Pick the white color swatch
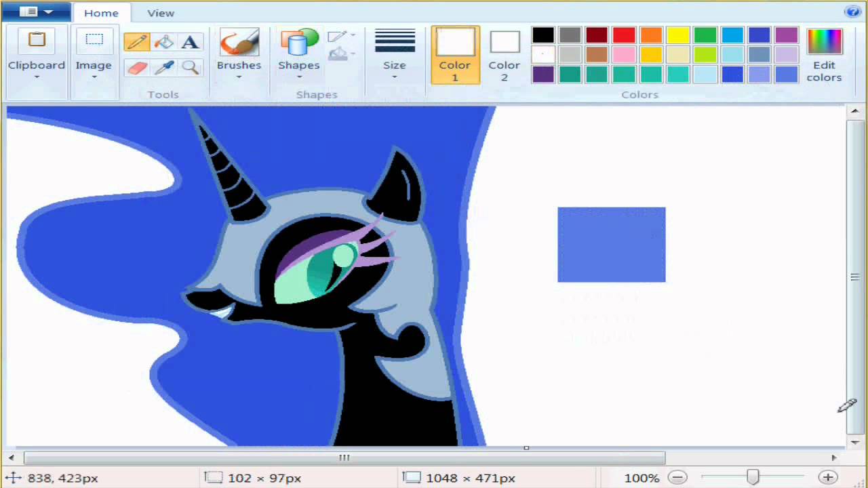868x488 pixels. pos(542,55)
